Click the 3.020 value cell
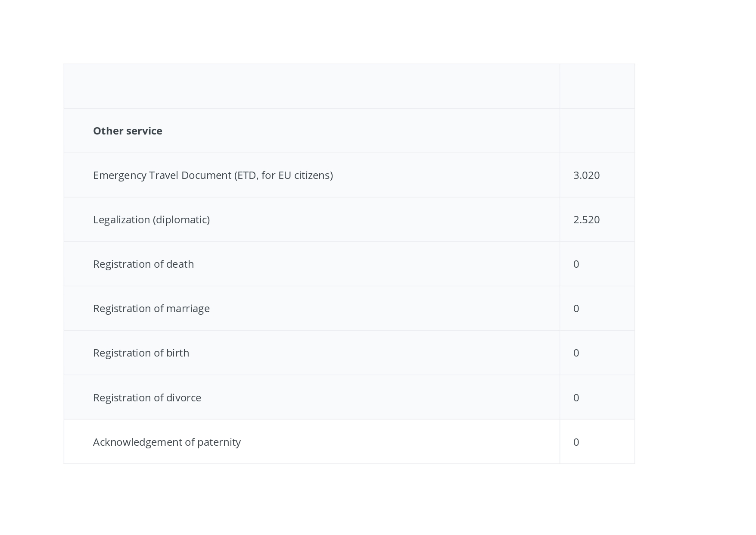Screen dimensions: 756x535 pyautogui.click(x=586, y=175)
